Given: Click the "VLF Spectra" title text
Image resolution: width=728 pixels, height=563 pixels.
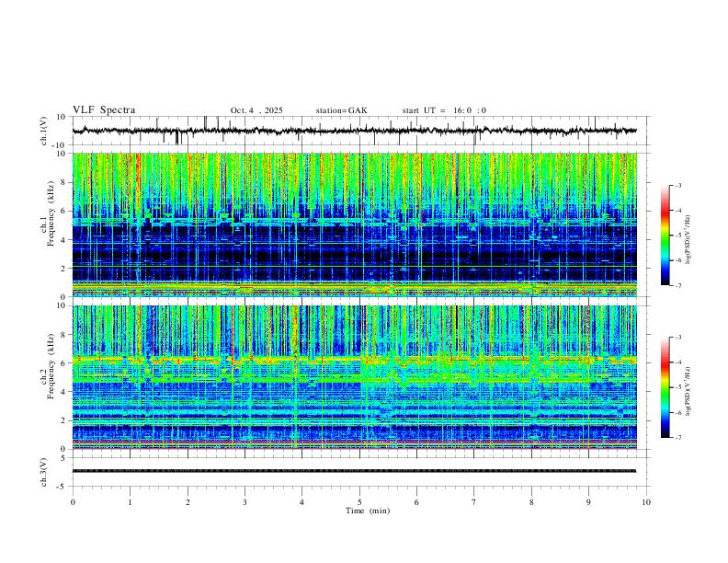Looking at the screenshot, I should pyautogui.click(x=104, y=110).
